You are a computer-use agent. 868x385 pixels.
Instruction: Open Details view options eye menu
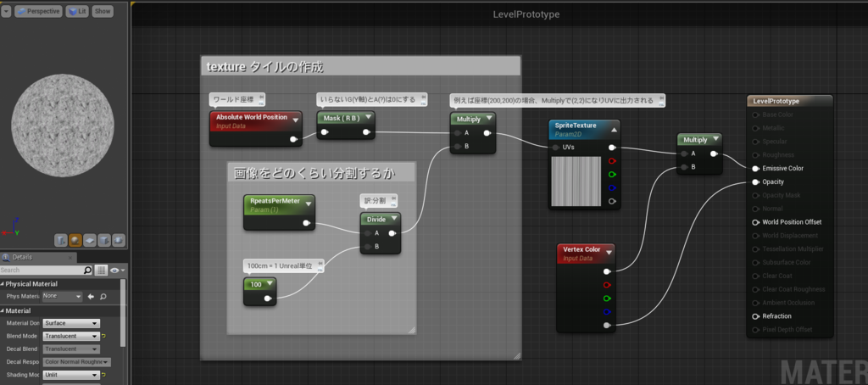(x=117, y=271)
